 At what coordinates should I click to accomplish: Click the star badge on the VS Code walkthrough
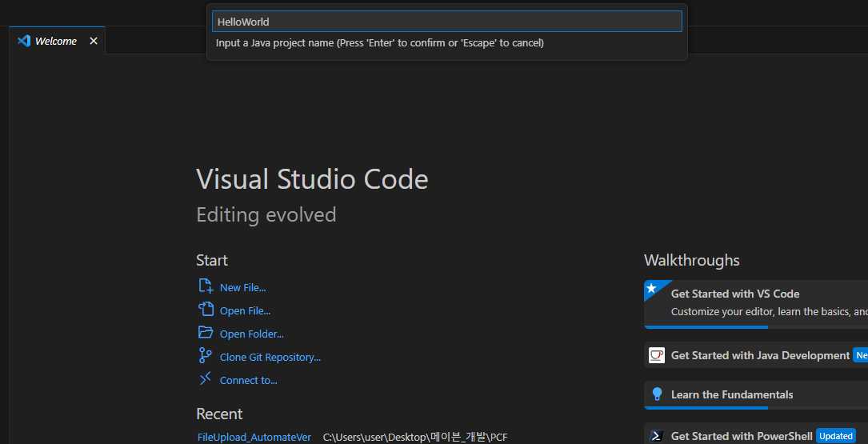tap(651, 288)
